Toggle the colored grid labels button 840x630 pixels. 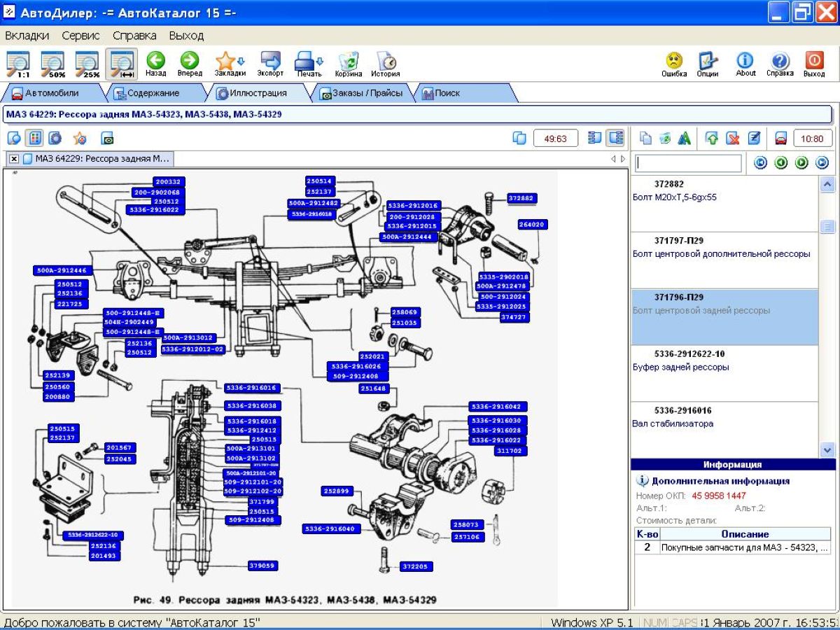(35, 138)
